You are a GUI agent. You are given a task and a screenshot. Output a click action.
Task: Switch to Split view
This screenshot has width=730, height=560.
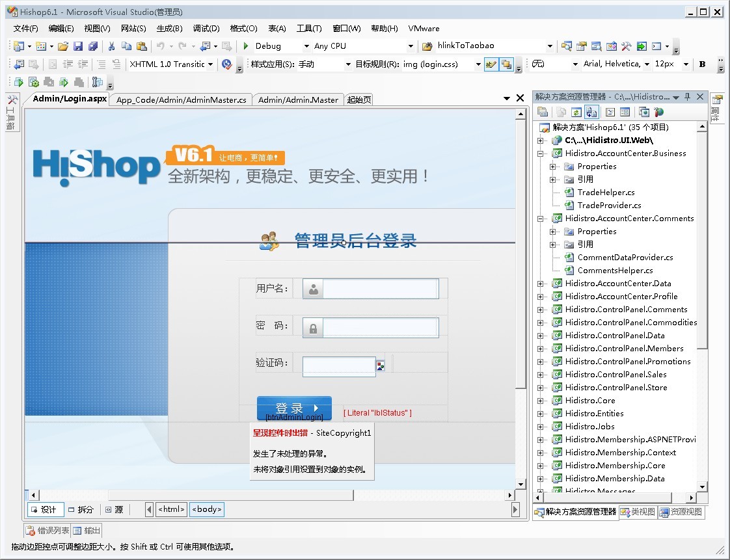pos(81,510)
